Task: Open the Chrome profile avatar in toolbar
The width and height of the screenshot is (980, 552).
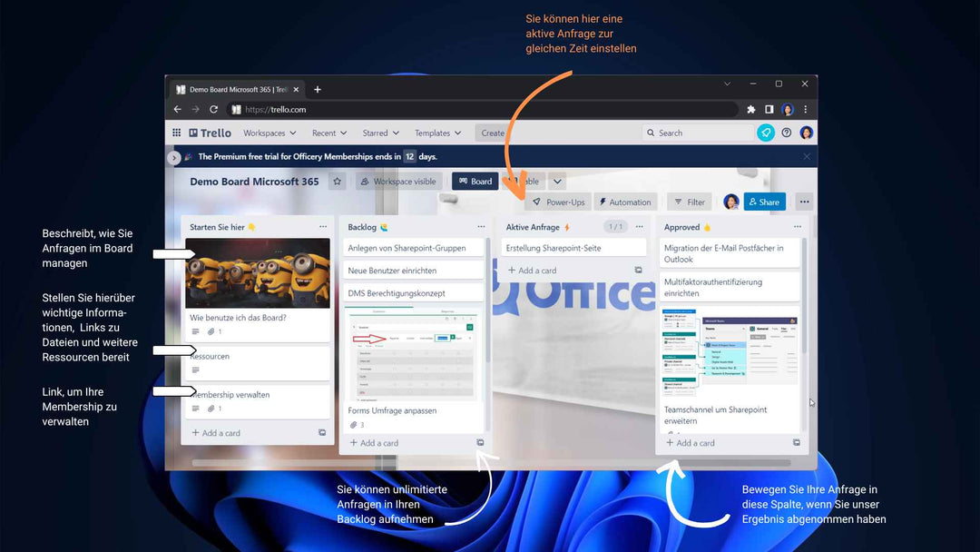Action: [x=788, y=109]
